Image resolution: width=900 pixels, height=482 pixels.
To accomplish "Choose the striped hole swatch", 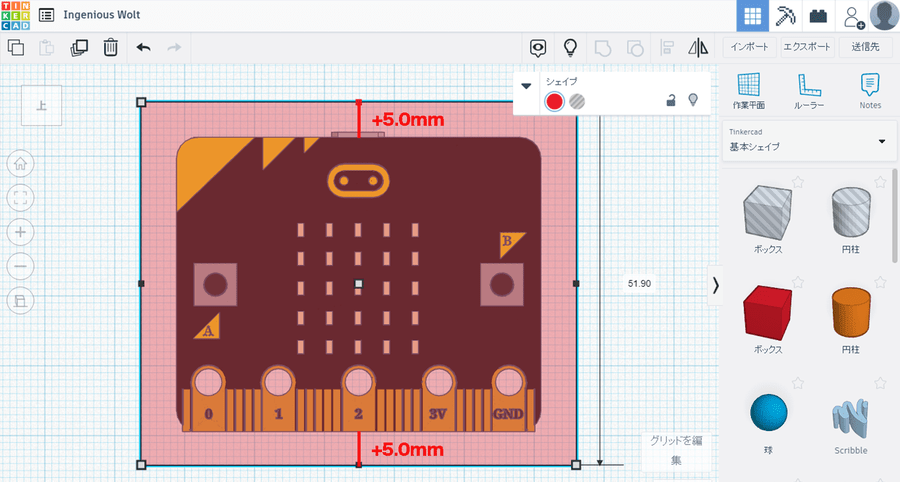I will tap(577, 102).
